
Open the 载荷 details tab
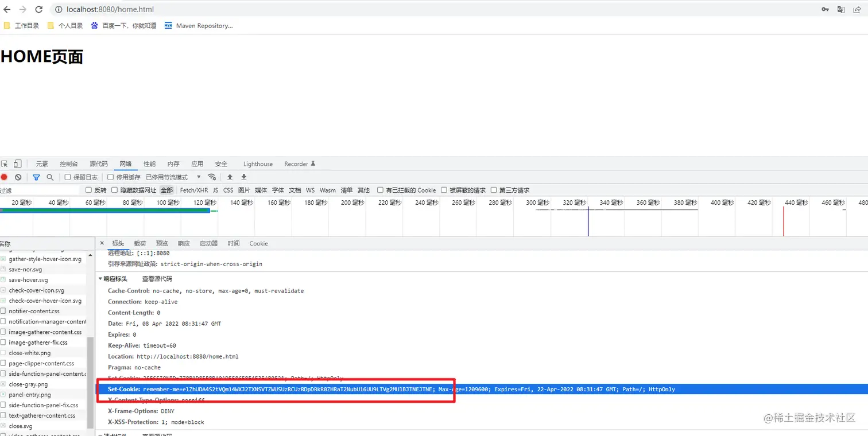coord(140,243)
